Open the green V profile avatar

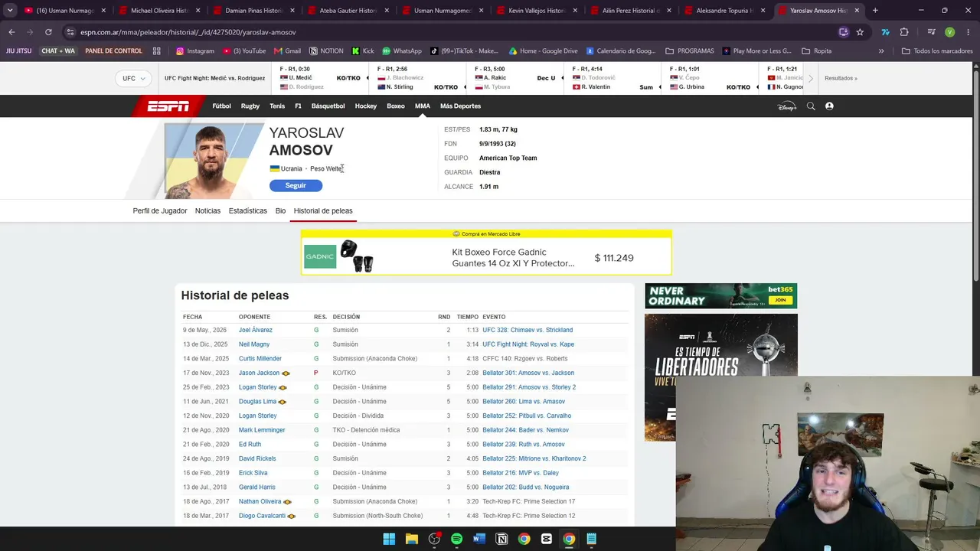[949, 32]
